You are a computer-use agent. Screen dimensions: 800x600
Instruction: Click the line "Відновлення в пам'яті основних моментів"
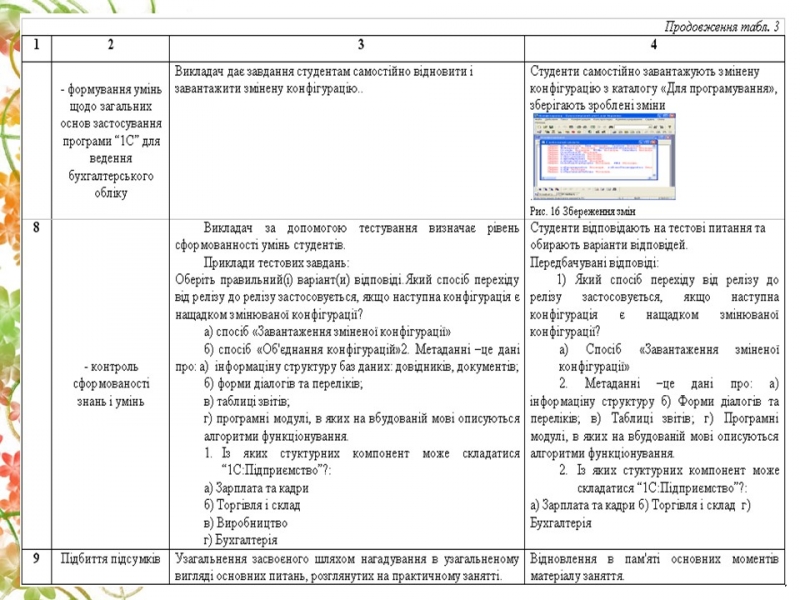(x=655, y=559)
